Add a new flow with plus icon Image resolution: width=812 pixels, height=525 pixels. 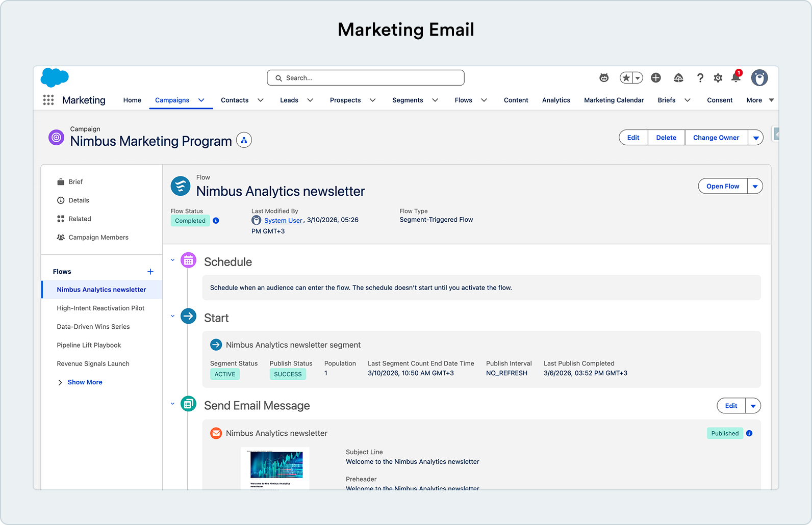(150, 272)
